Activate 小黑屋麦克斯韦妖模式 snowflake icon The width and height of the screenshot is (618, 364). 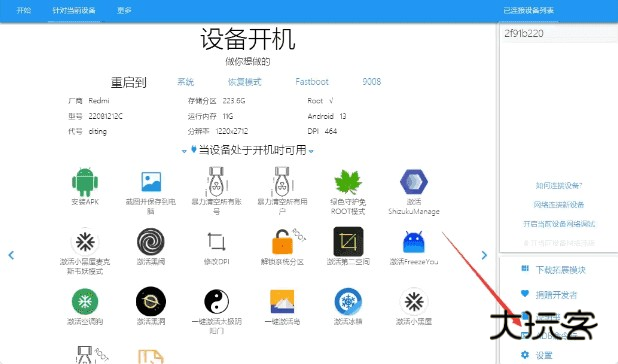click(x=85, y=241)
